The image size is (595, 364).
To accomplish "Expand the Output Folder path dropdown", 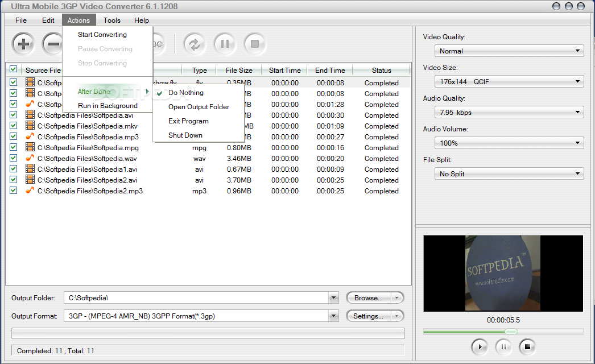I will (333, 298).
